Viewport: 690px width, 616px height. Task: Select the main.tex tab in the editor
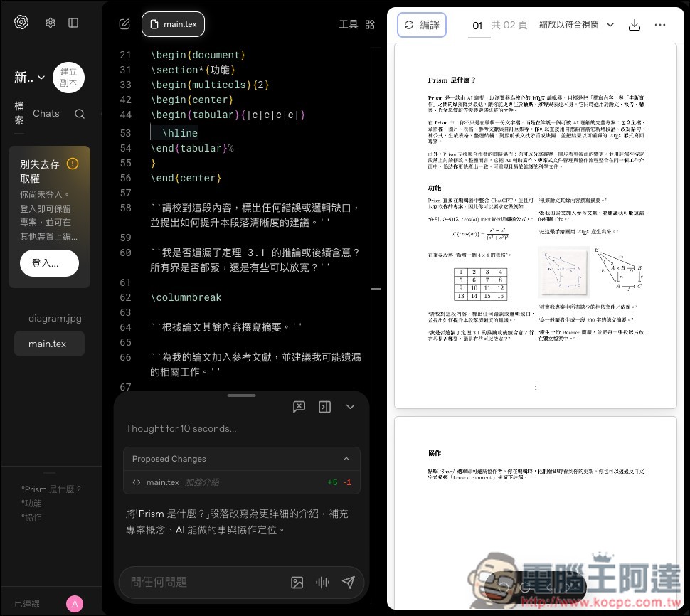(173, 23)
